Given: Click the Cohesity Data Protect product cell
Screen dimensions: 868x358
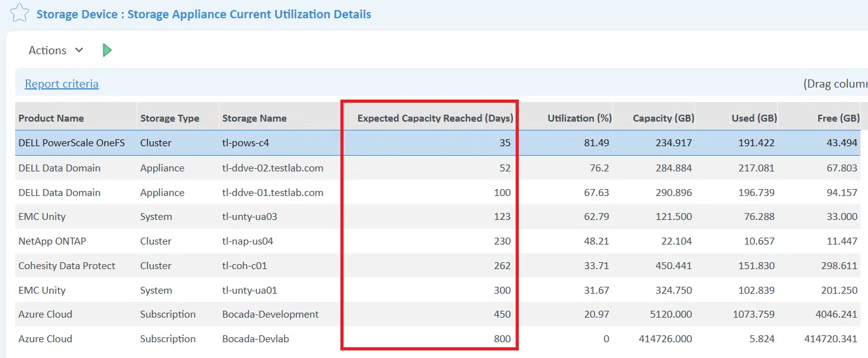Looking at the screenshot, I should tap(67, 266).
